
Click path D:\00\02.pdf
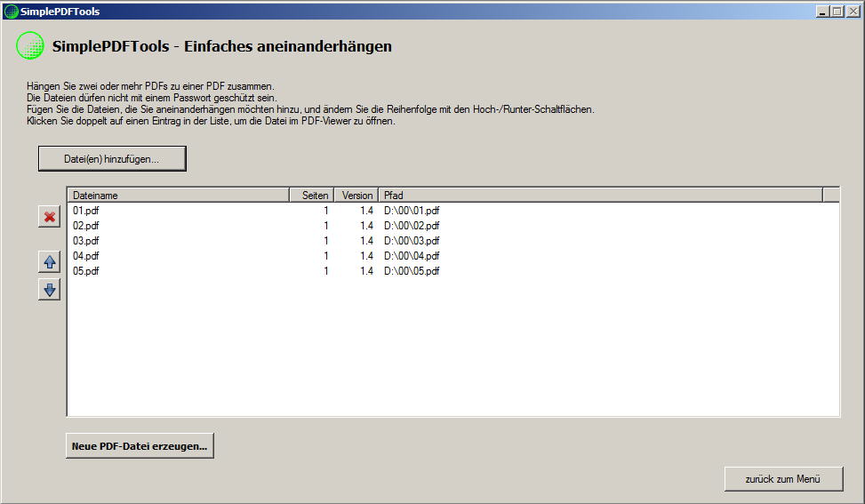412,226
